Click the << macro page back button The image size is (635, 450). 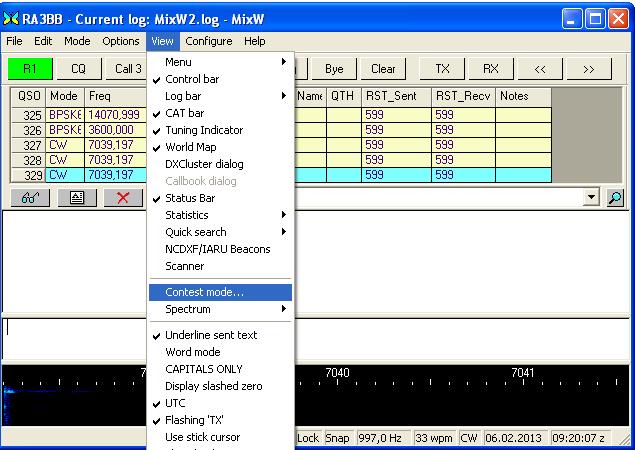click(539, 69)
